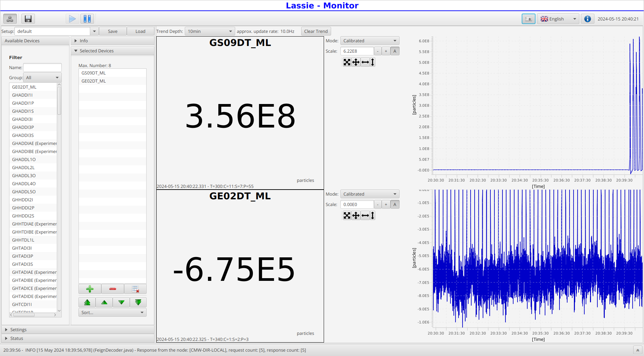This screenshot has width=644, height=356.
Task: Open Mode dropdown for GS09DT_ML
Action: [370, 41]
